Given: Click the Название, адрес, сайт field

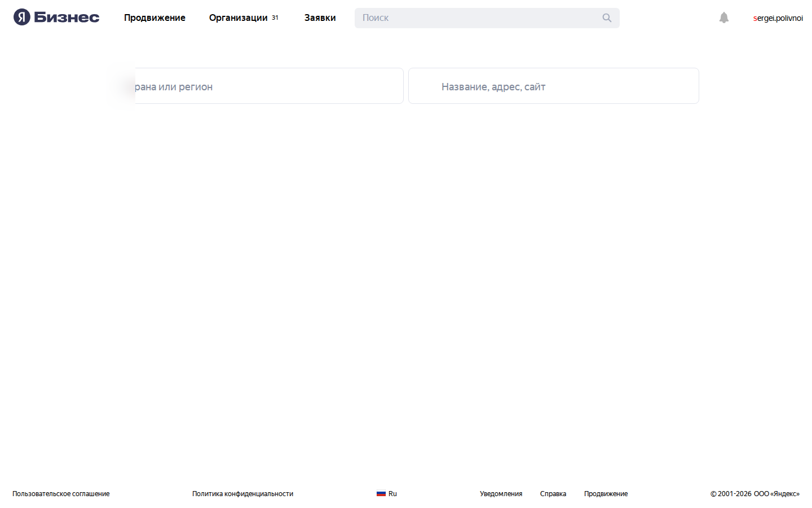Looking at the screenshot, I should 554,86.
